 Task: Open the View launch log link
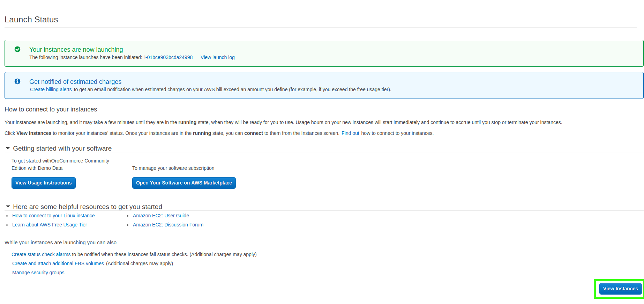coord(217,57)
